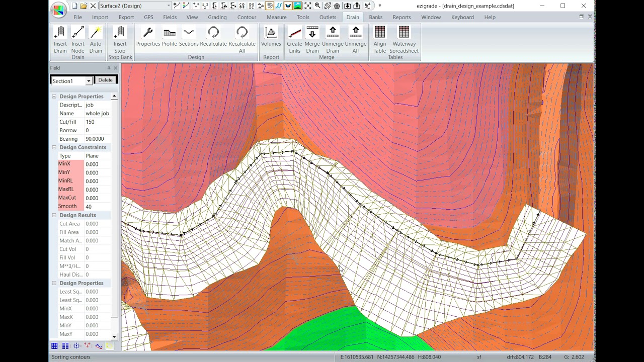Select the Insert Node Drain tool
Screen dimensions: 644x362
78,40
